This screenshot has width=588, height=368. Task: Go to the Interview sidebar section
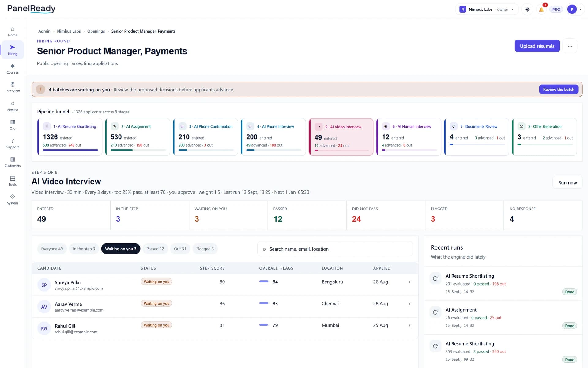tap(13, 87)
